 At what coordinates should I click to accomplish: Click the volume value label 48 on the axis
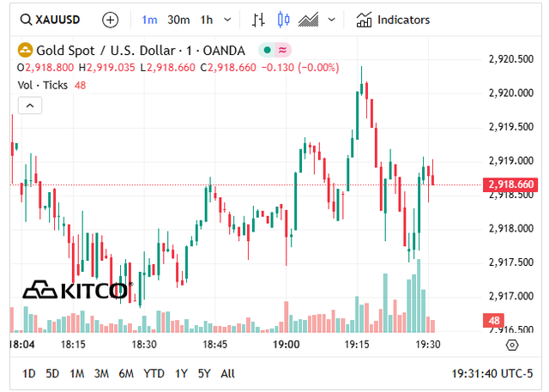point(494,321)
